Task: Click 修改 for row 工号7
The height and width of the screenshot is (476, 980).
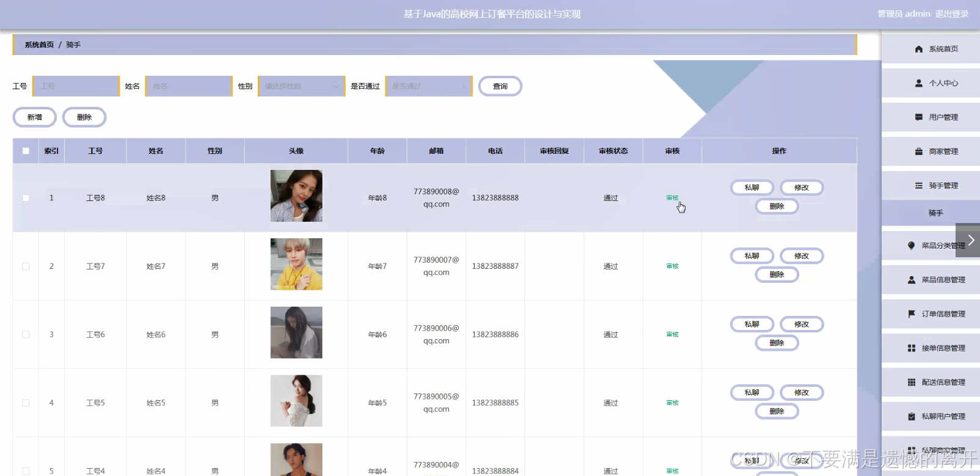Action: coord(802,256)
